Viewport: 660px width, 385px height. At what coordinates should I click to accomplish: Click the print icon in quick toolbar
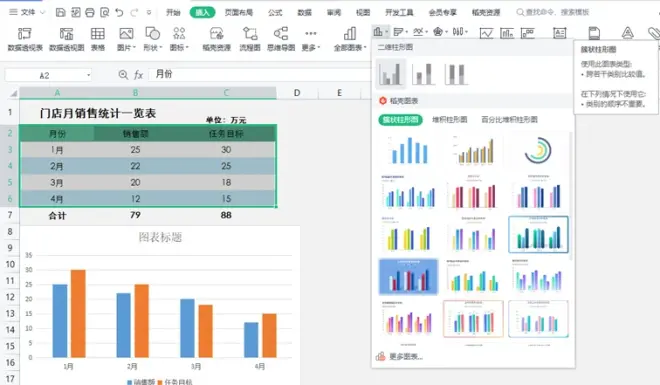[x=90, y=13]
